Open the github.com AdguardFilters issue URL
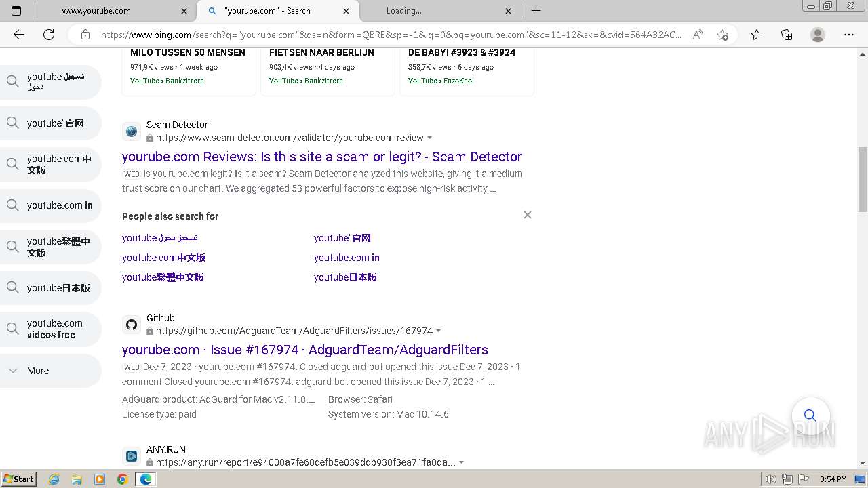Screen dimensions: 868x488 tap(294, 331)
